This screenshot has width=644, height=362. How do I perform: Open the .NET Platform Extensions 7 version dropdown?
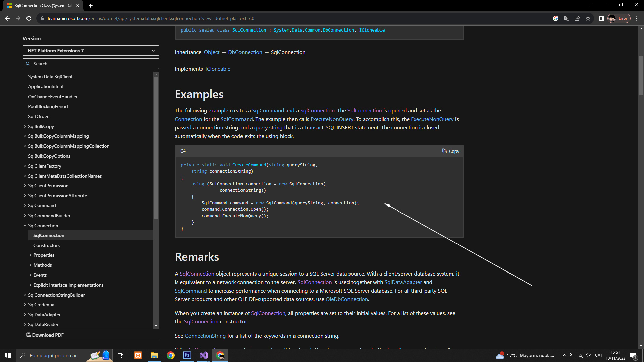coord(91,51)
